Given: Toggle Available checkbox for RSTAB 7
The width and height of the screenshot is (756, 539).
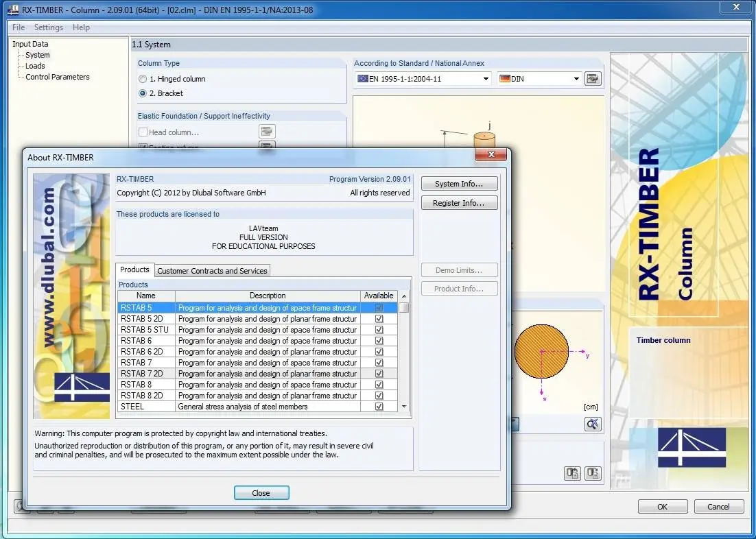Looking at the screenshot, I should point(379,363).
